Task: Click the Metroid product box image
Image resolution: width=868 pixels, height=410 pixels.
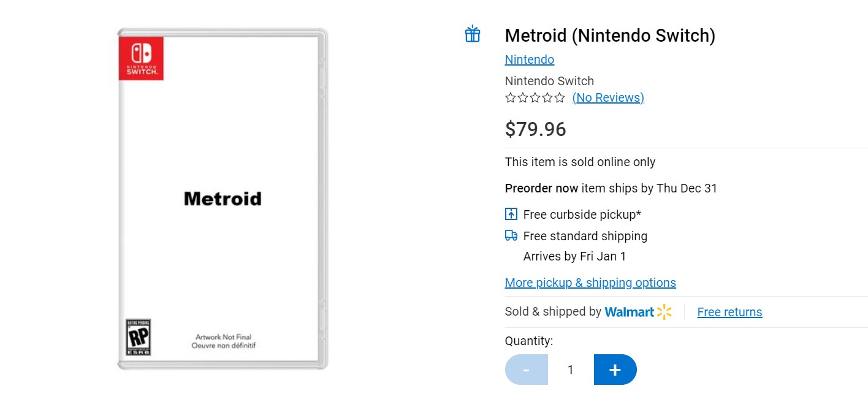Action: click(223, 199)
